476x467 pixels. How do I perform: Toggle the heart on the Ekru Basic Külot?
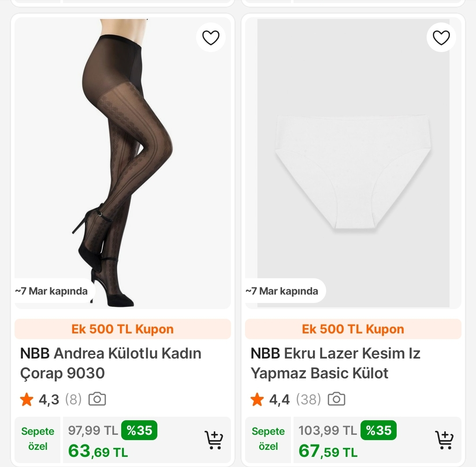[441, 37]
